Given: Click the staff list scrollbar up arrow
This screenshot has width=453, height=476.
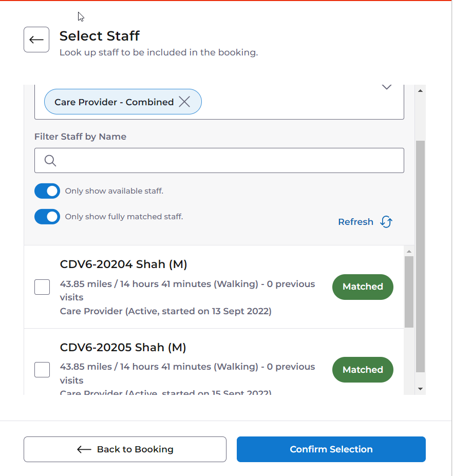Looking at the screenshot, I should click(409, 252).
